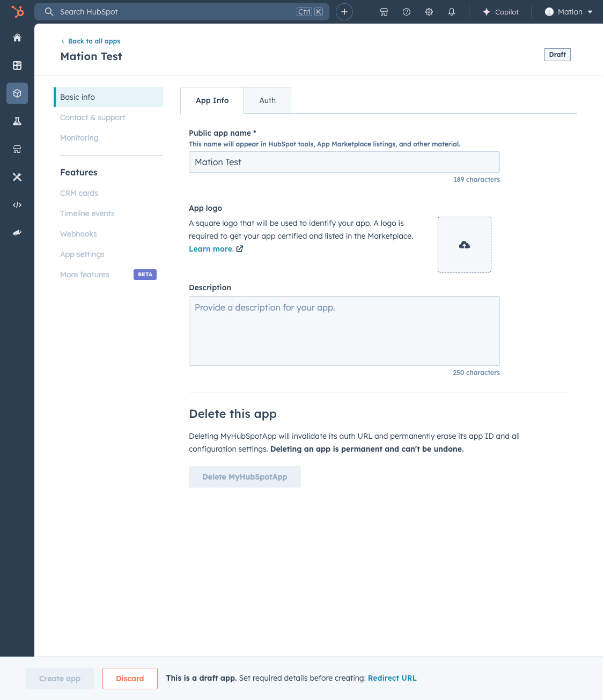Click the 'App logo' label
The width and height of the screenshot is (604, 700).
[x=205, y=208]
